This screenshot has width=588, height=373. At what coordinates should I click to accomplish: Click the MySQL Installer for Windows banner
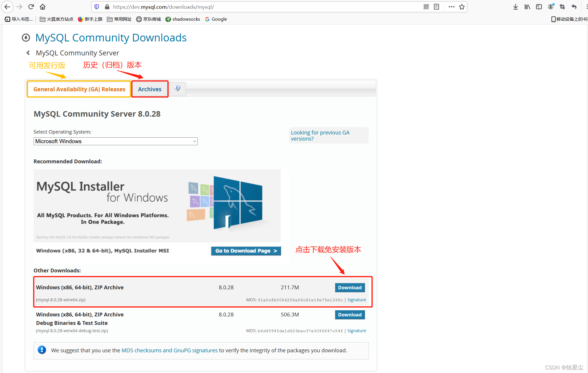coord(157,206)
